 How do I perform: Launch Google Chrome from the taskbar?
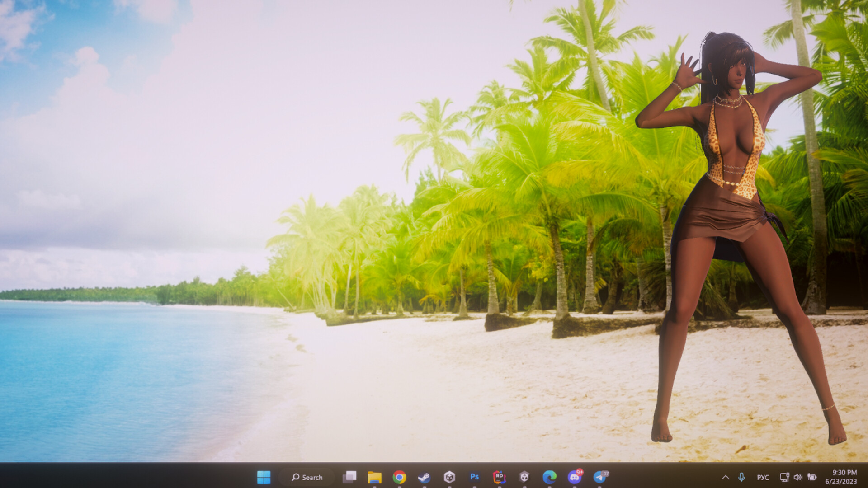[x=399, y=477]
